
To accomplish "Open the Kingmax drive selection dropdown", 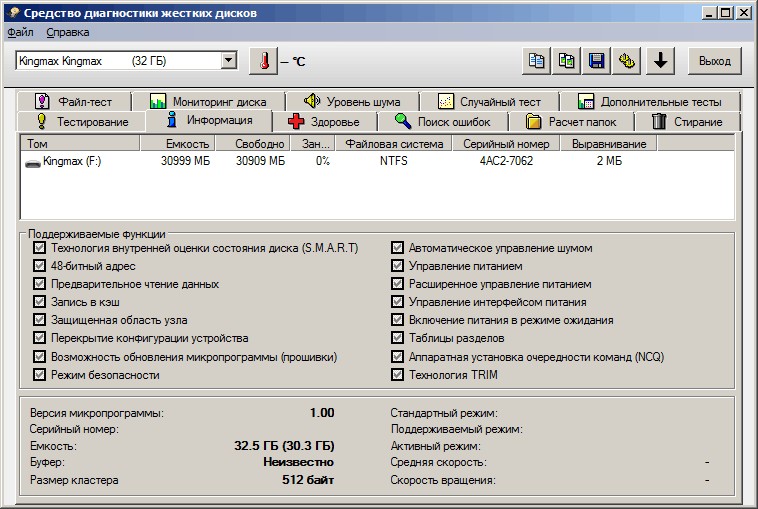I will (x=229, y=61).
